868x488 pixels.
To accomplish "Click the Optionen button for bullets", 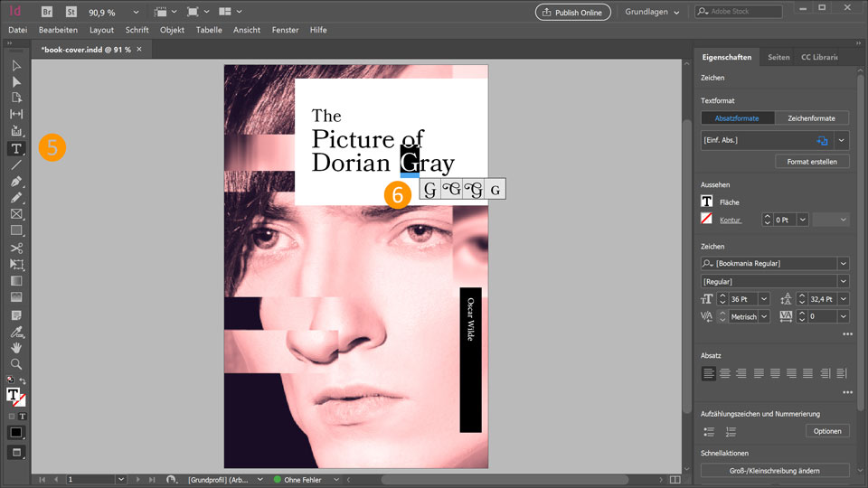I will (827, 431).
